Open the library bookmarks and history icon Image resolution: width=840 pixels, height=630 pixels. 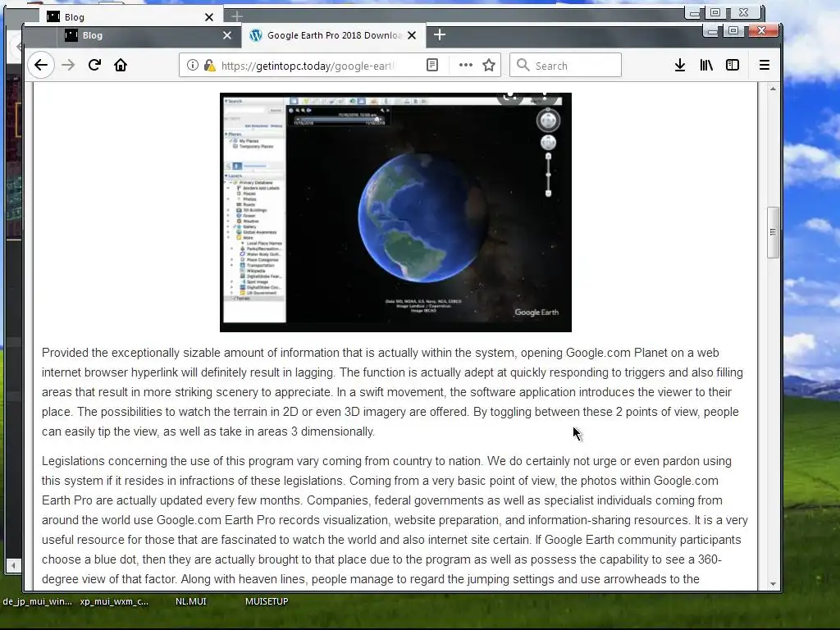pyautogui.click(x=706, y=66)
